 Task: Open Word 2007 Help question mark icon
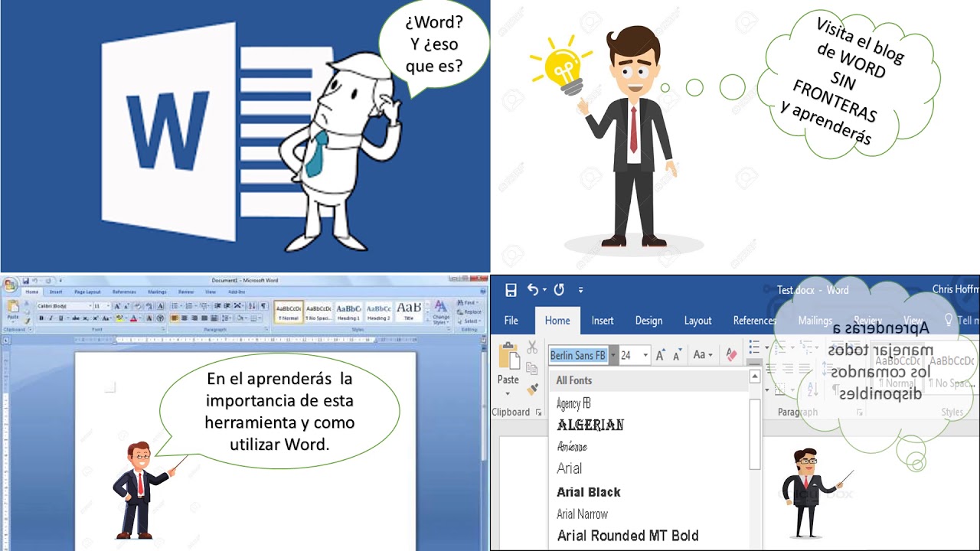[x=482, y=291]
